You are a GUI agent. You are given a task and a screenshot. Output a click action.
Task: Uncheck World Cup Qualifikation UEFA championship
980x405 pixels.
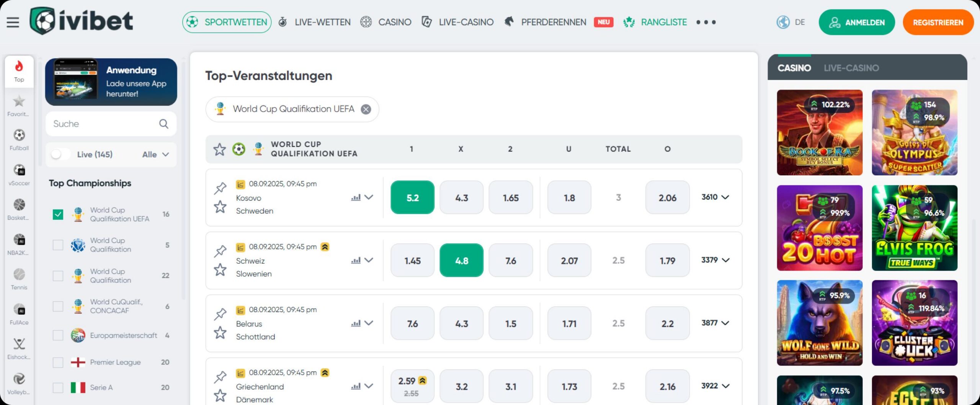coord(58,214)
